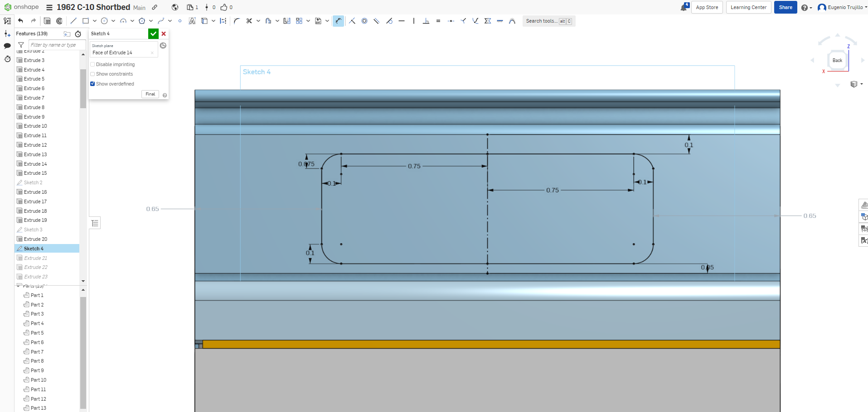Expand the spline tool dropdown

point(170,21)
